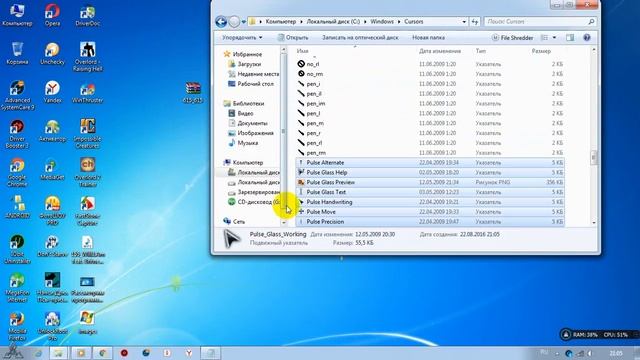Screen dimensions: 640x360
Task: Open Недавние места in navigation pane
Action: [x=253, y=74]
